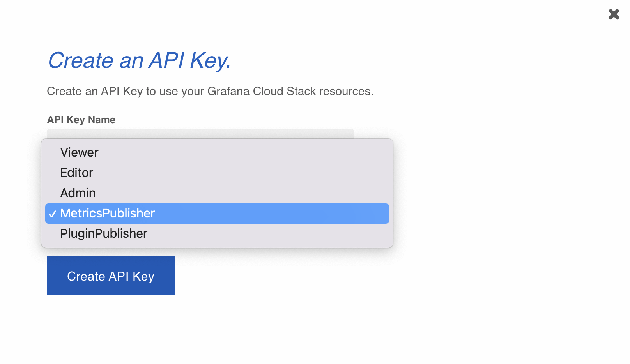630x364 pixels.
Task: Click the word 'Name' in the field label
Action: (102, 120)
